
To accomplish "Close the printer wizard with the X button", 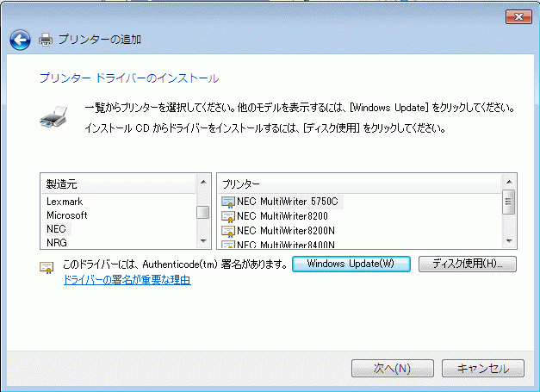I will [518, 16].
